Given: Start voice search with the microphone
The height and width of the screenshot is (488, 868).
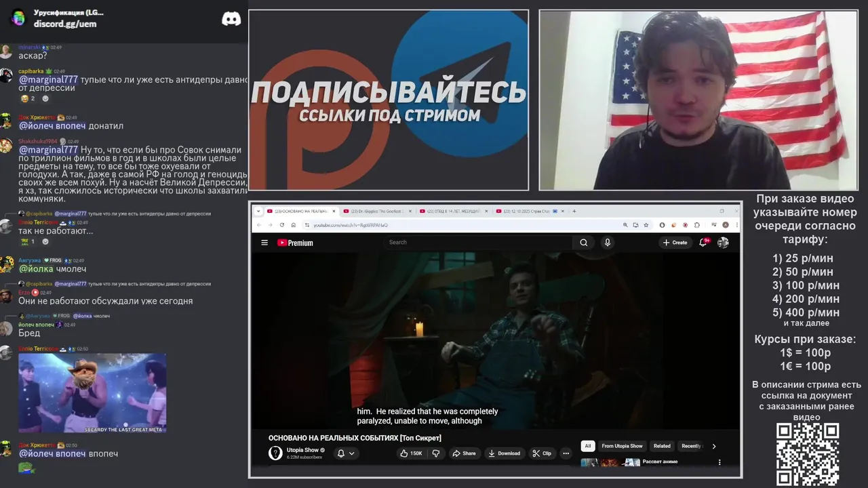Looking at the screenshot, I should pyautogui.click(x=607, y=242).
